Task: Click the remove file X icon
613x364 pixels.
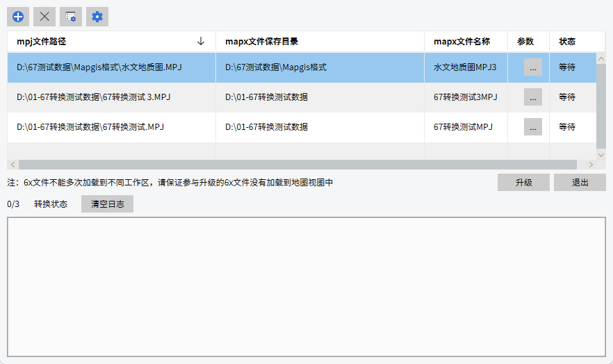Action: [44, 17]
